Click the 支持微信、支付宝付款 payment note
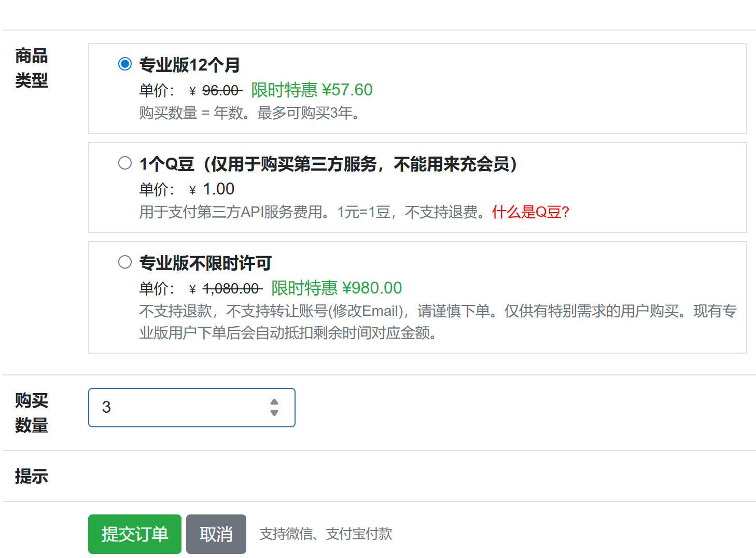Viewport: 756px width, 558px height. [326, 534]
